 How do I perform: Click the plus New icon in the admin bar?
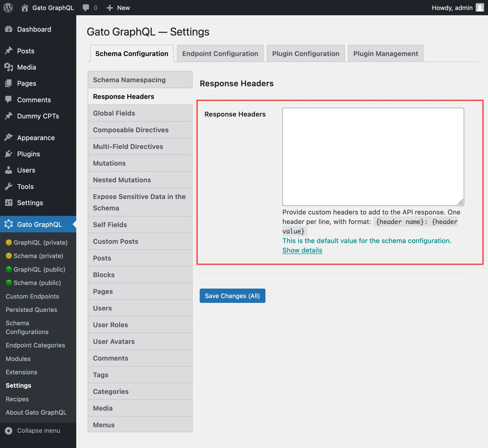(x=110, y=8)
